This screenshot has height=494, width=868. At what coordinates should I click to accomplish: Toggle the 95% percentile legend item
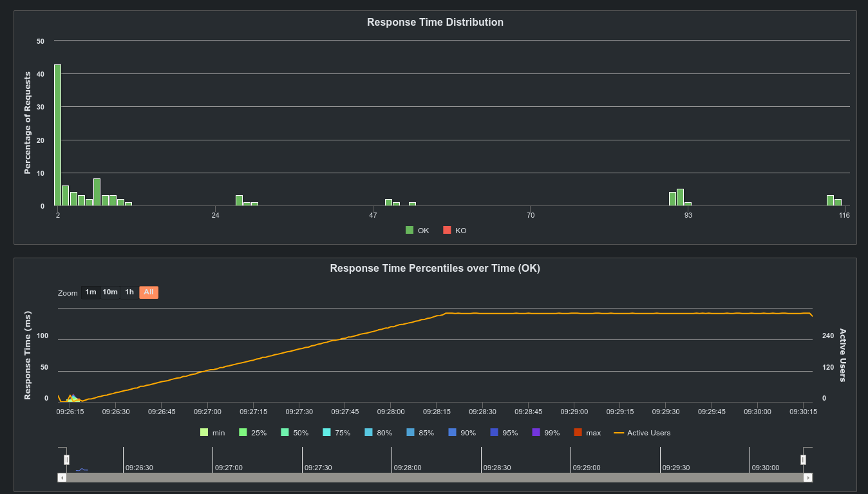[x=504, y=433]
